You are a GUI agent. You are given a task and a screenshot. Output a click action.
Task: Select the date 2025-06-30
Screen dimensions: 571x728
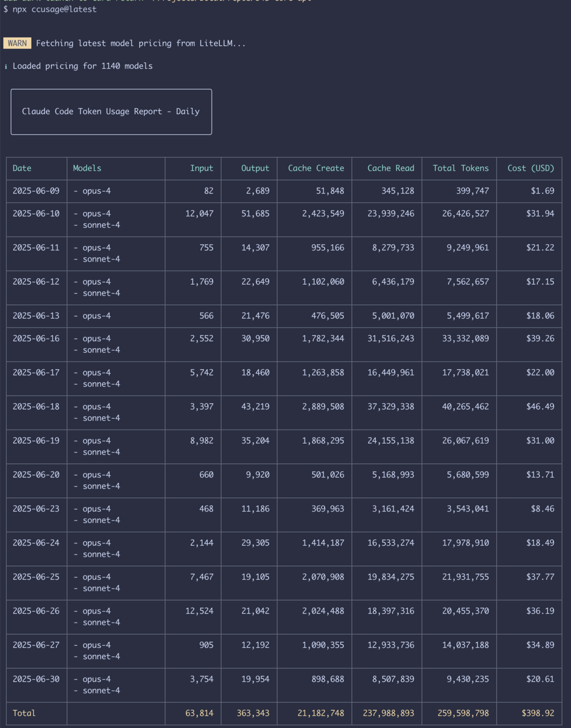coord(36,679)
